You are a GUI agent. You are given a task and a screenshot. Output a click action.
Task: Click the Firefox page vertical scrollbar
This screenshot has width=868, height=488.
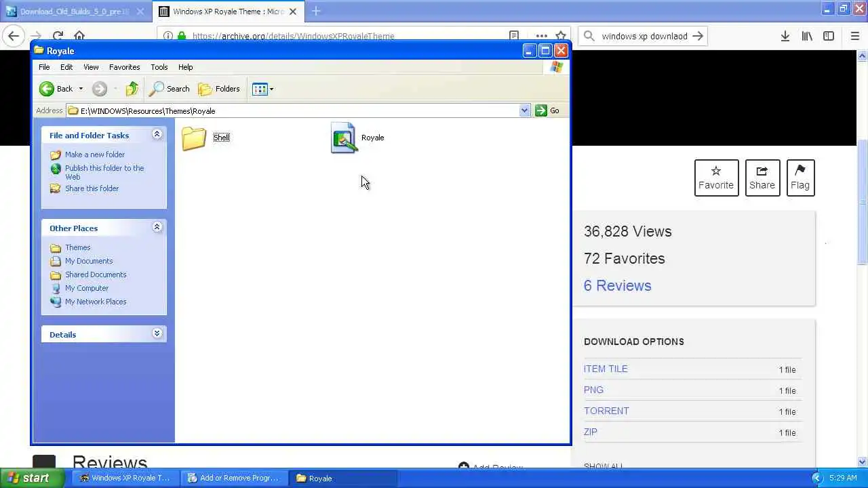(x=863, y=203)
